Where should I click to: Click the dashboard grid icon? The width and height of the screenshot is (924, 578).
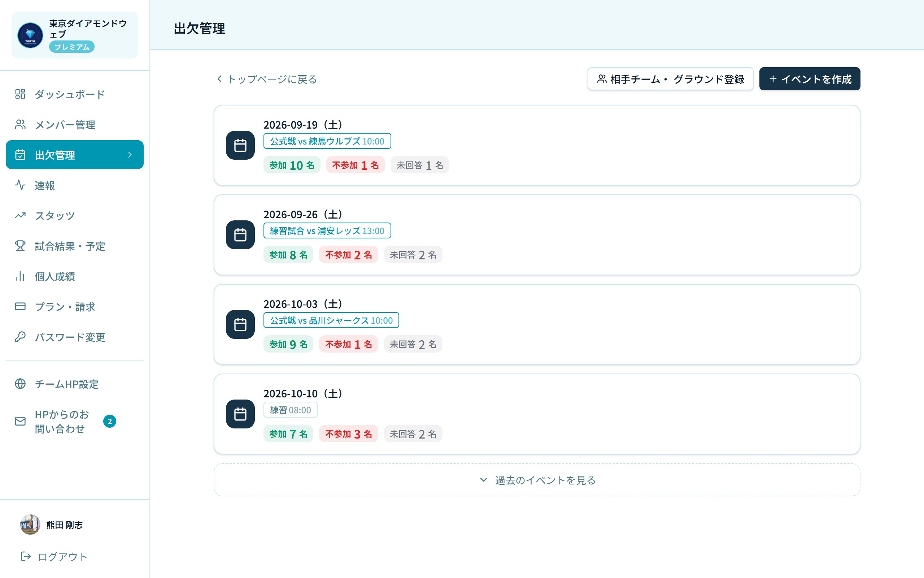(20, 94)
